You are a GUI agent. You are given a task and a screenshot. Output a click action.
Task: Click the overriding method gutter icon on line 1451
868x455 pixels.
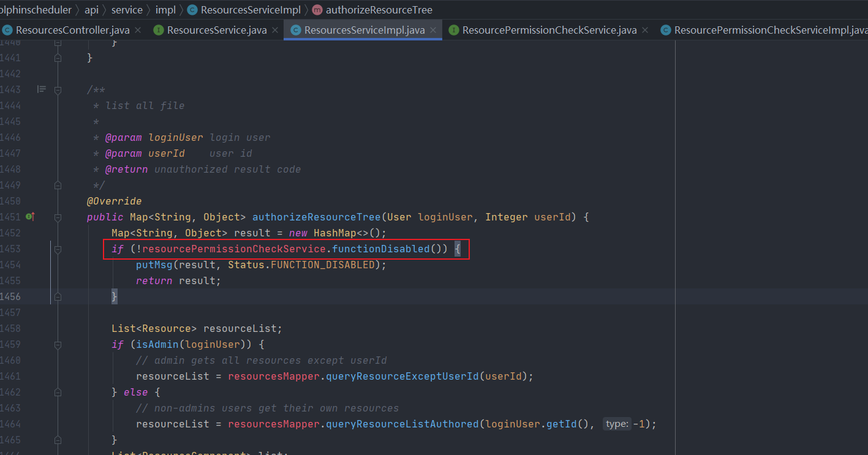click(31, 217)
